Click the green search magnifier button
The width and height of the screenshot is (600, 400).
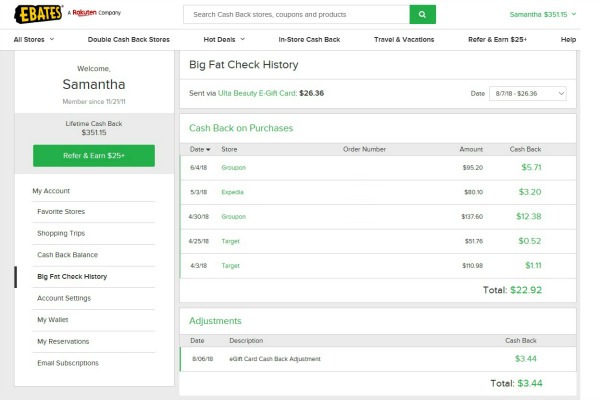(422, 15)
